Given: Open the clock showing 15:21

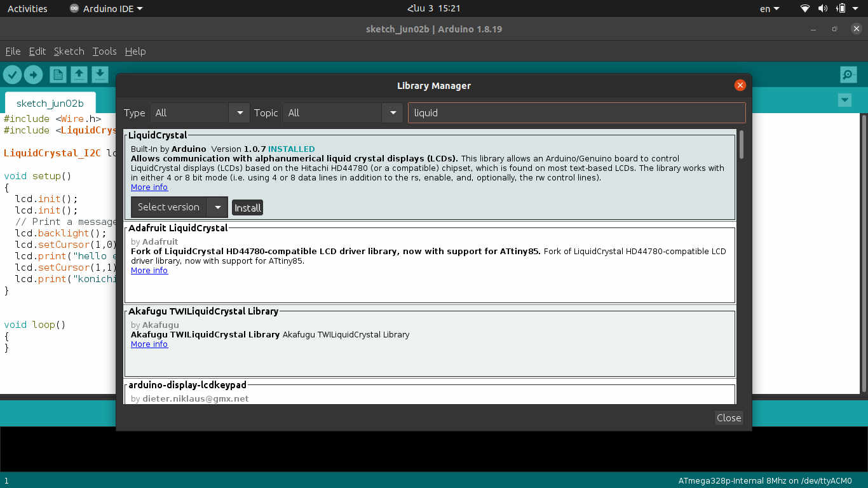Looking at the screenshot, I should click(x=433, y=8).
